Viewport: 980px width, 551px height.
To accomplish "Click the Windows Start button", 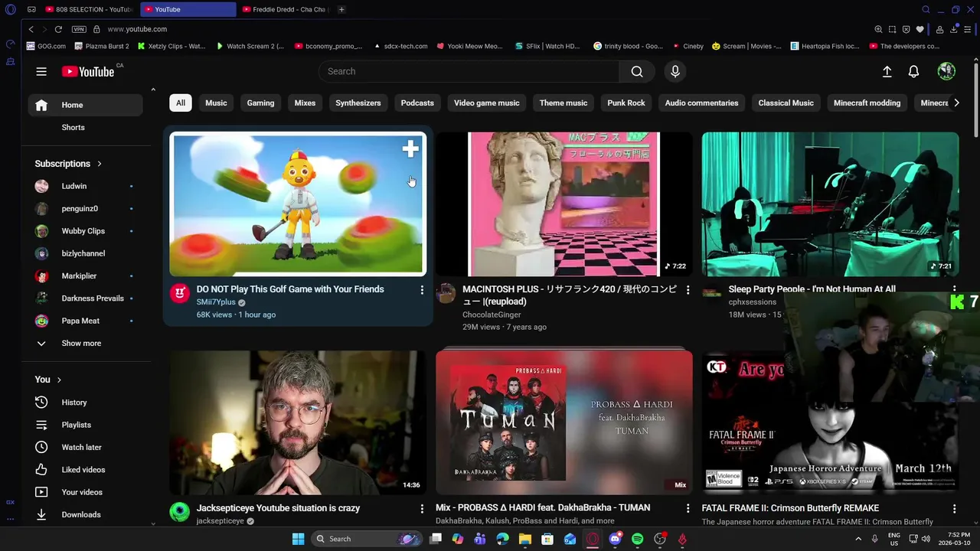I will coord(298,539).
